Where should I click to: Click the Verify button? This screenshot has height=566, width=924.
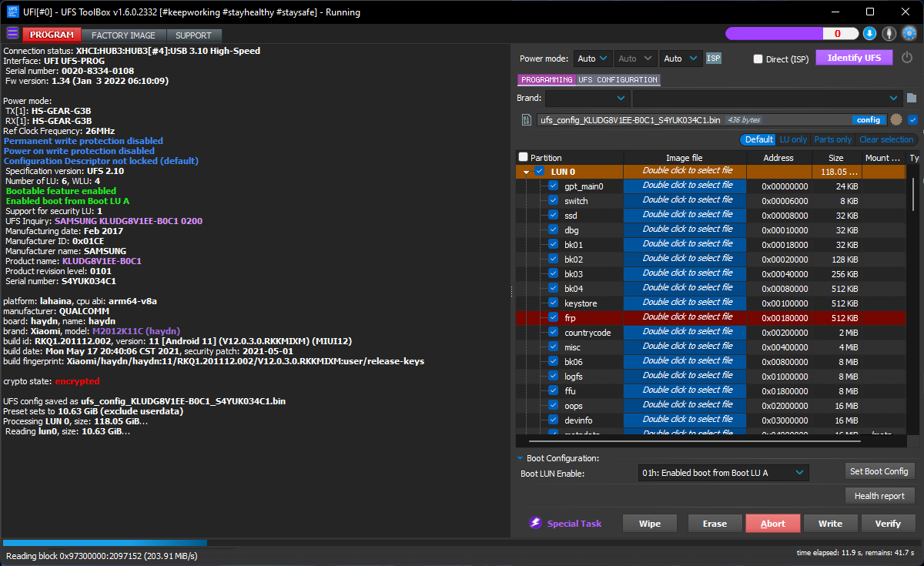coord(888,524)
